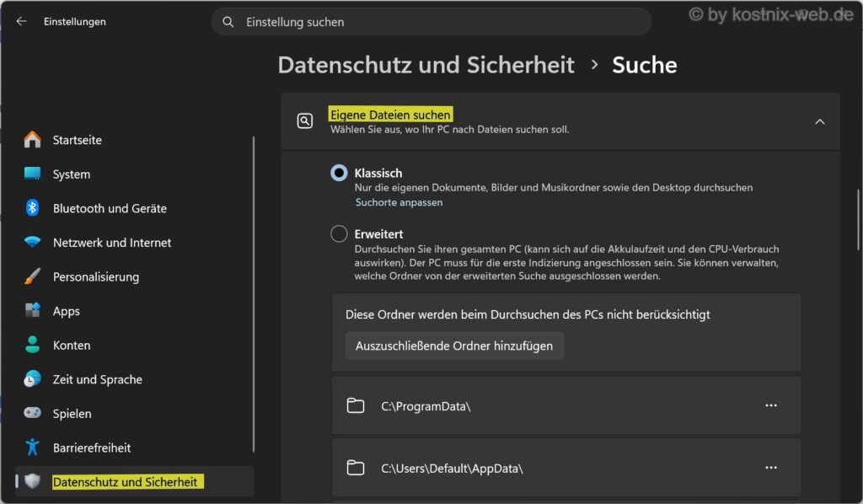Click the C:\ProgramData\ folder path text
863x504 pixels.
[426, 406]
